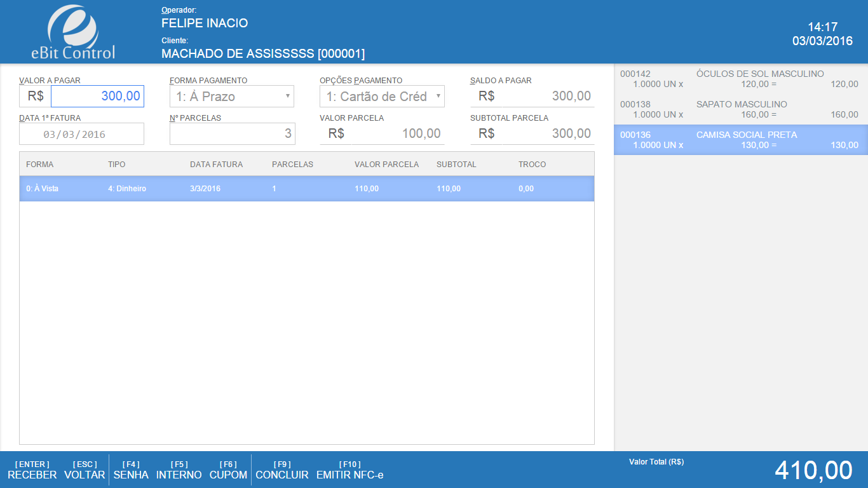This screenshot has width=868, height=488.
Task: Choose the INTERNO F5 option
Action: (179, 470)
